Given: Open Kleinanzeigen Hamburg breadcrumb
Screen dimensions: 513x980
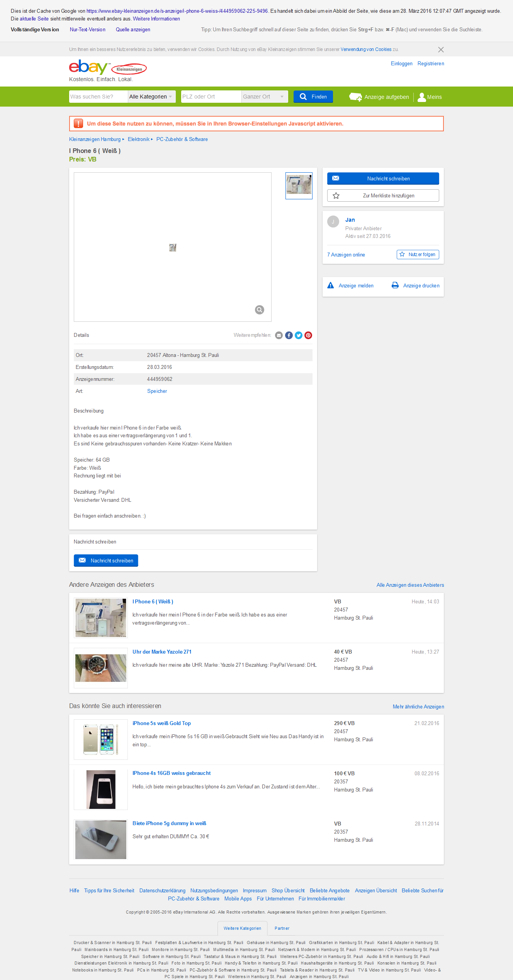Looking at the screenshot, I should [95, 139].
